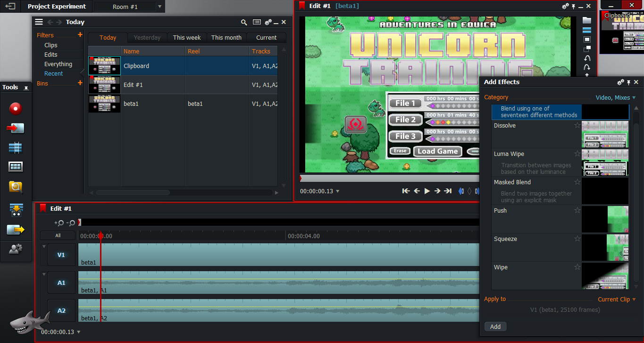Screen dimensions: 644x343
Task: Open the timeline timecode dropdown arrow
Action: coord(78,332)
